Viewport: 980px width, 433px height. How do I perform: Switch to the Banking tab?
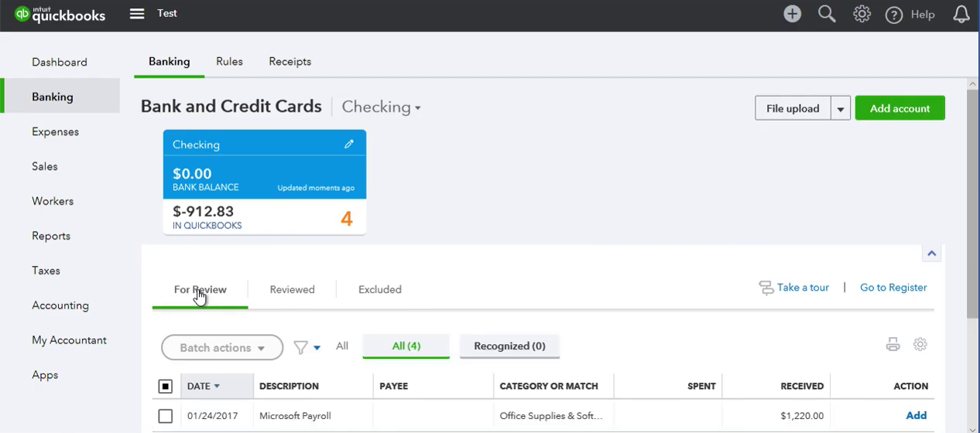(x=169, y=62)
